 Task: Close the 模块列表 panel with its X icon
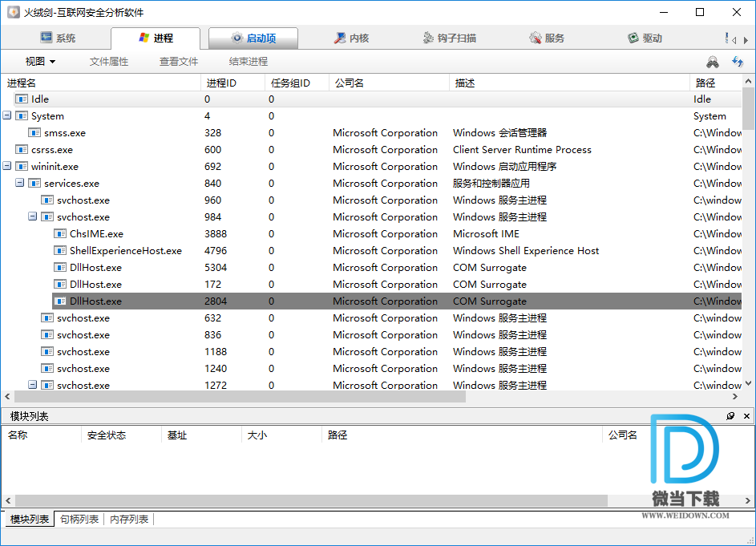point(747,416)
